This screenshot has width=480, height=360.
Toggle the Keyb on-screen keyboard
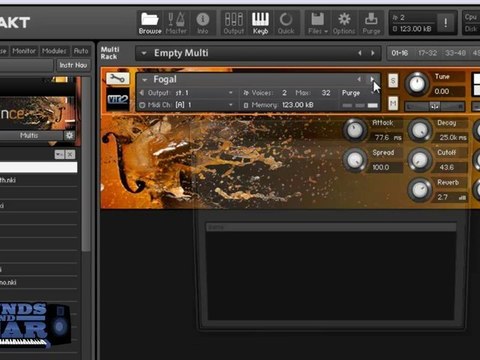coord(260,23)
